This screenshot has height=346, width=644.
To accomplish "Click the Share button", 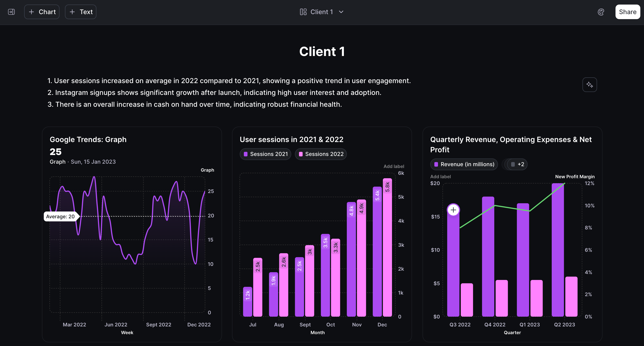I will pos(628,12).
